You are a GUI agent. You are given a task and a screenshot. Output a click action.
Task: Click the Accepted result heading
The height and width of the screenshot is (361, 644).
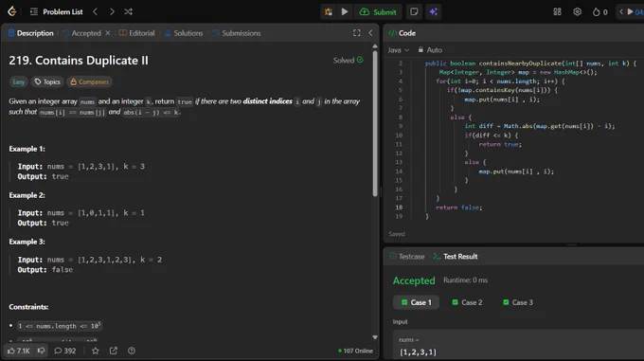[414, 280]
